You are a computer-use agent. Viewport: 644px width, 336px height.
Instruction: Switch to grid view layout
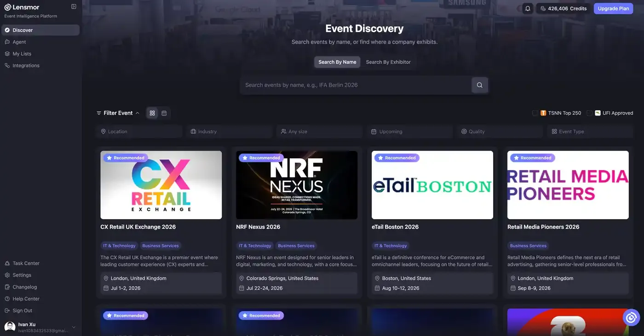point(152,113)
